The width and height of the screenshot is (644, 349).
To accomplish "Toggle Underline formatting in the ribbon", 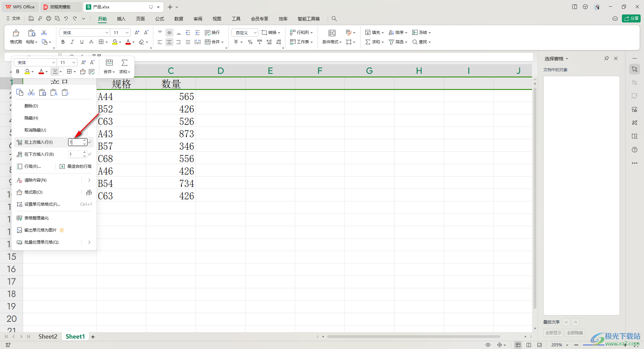I will (x=82, y=42).
